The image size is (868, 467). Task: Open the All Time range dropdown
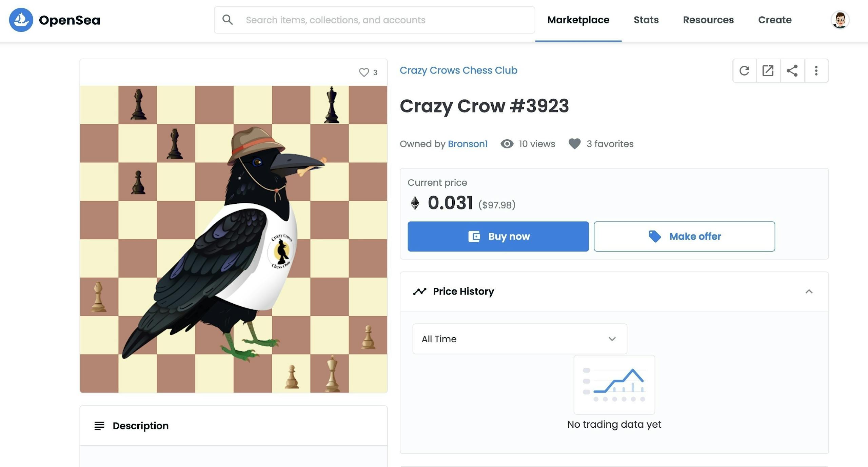point(519,339)
